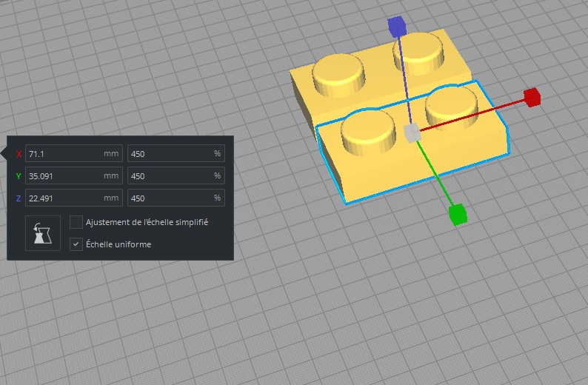Viewport: 588px width, 385px height.
Task: Click the red X-axis scale handle
Action: pos(532,98)
